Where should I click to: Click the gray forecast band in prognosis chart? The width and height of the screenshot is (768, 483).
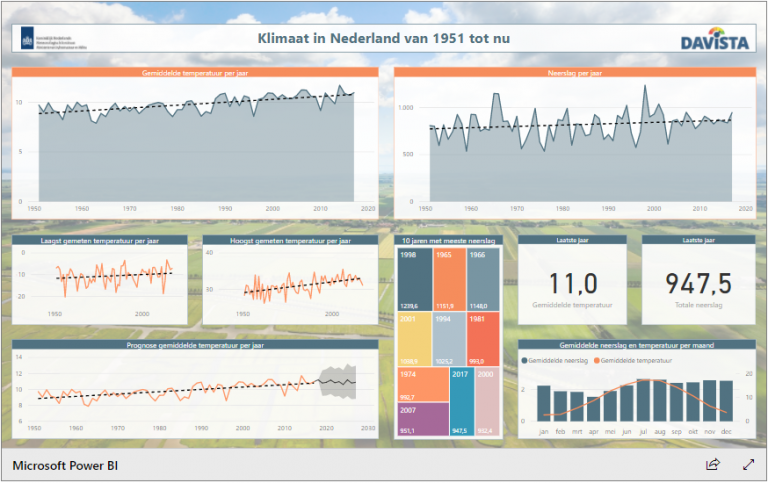coord(338,382)
